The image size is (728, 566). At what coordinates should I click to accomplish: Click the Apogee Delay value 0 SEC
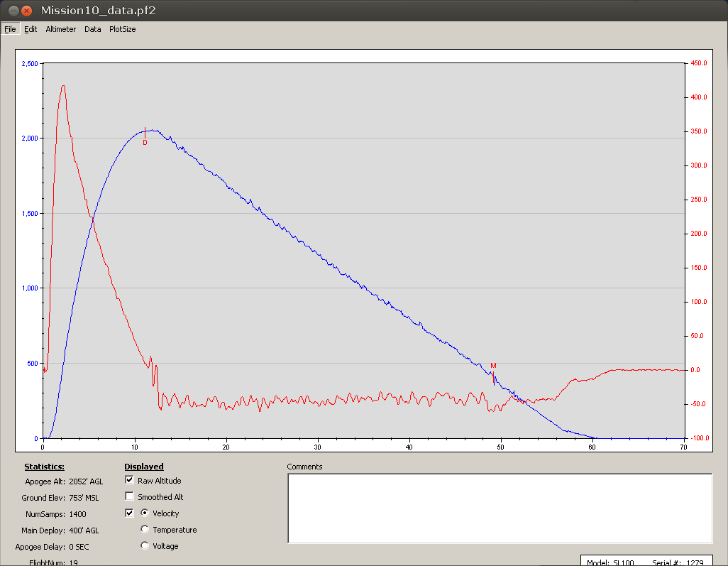click(79, 547)
